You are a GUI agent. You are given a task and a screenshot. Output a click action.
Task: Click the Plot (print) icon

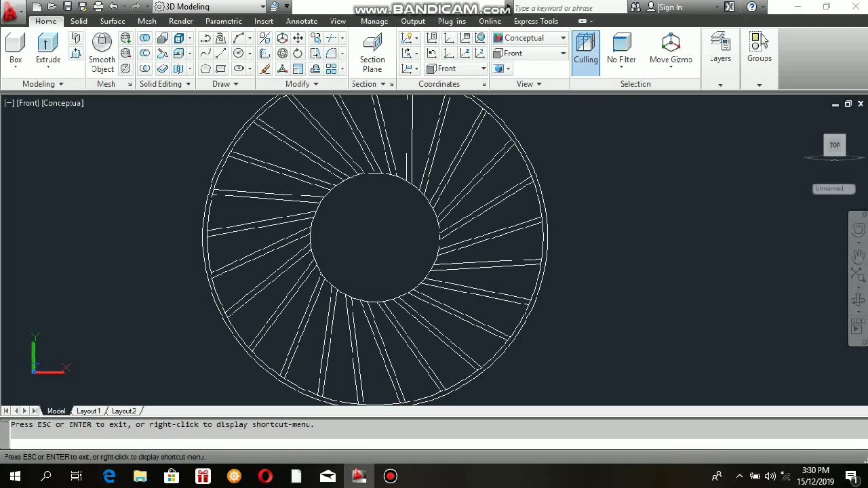pos(98,7)
